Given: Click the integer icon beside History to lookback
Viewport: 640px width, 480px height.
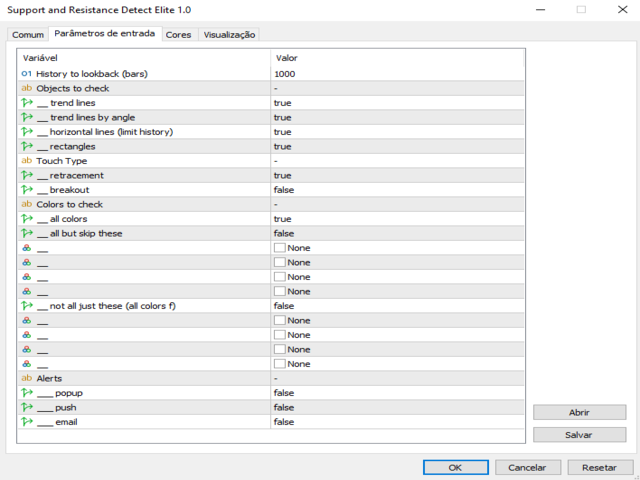Looking at the screenshot, I should coord(27,74).
